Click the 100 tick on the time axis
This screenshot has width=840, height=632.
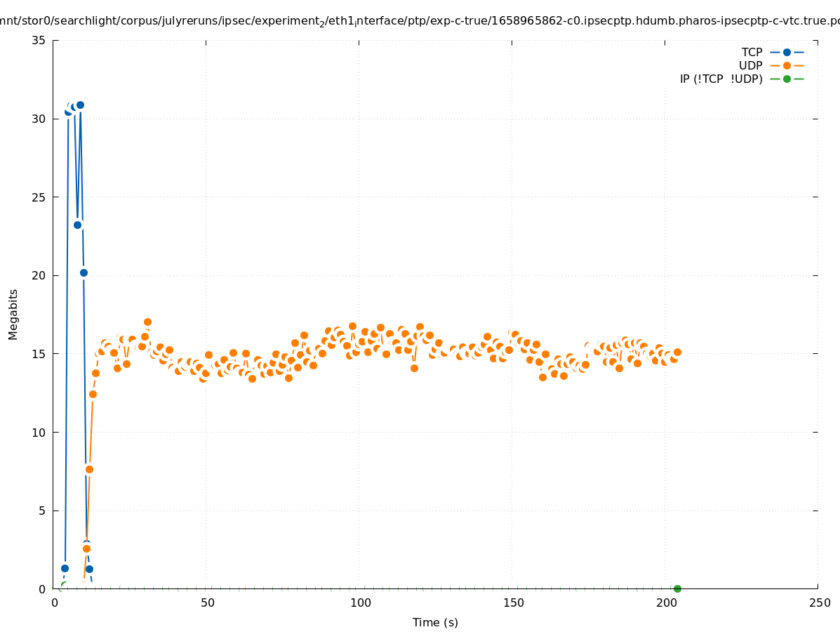coord(360,603)
